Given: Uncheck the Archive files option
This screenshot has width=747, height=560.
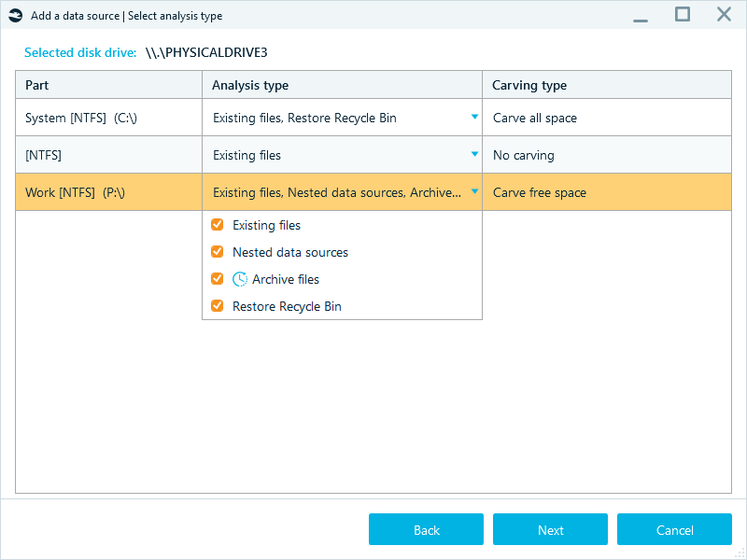Looking at the screenshot, I should (x=217, y=279).
